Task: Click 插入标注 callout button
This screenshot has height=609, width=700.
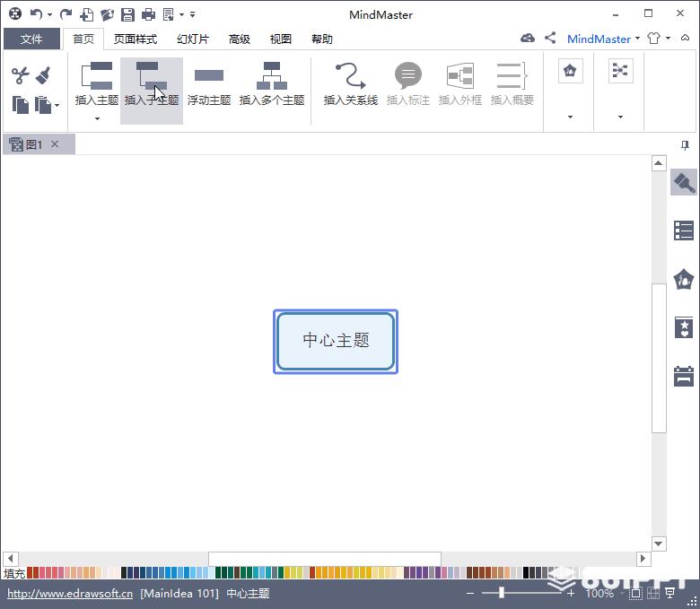Action: (x=408, y=84)
